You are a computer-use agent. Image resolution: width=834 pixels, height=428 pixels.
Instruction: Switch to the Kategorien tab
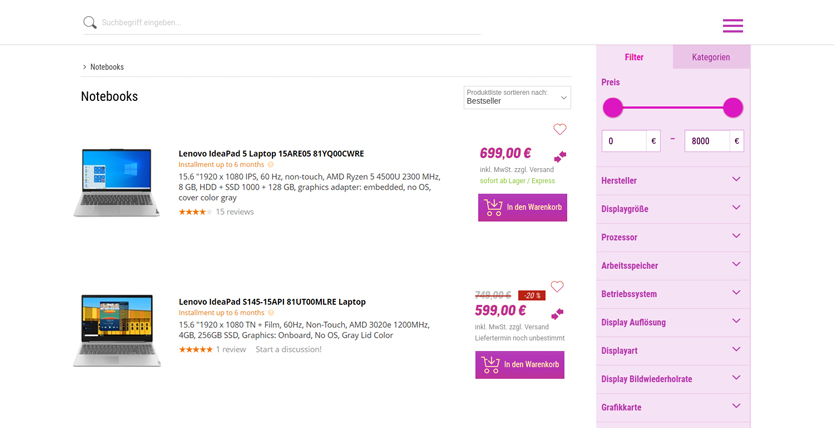coord(711,57)
